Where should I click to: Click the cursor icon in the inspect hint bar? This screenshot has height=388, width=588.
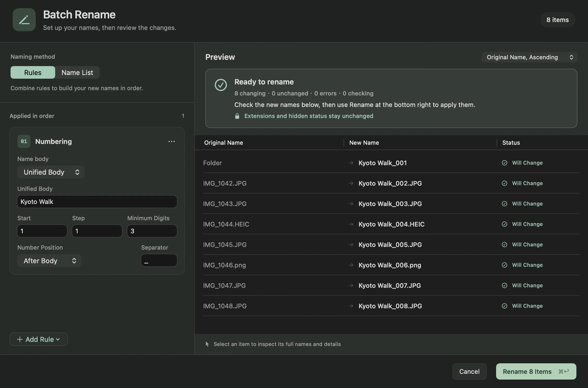207,344
